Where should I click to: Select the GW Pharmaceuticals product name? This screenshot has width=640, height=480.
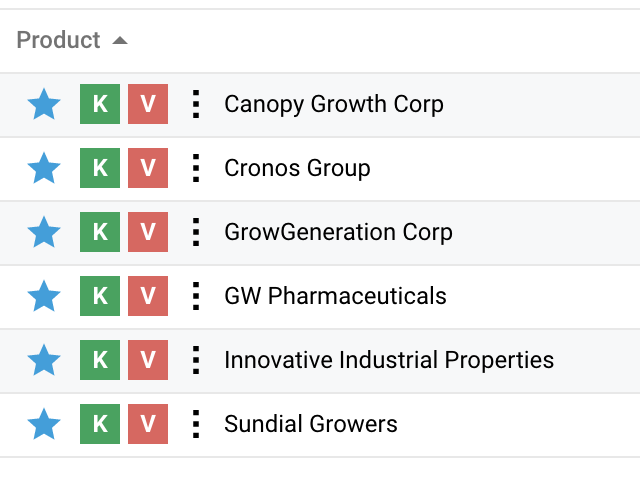tap(335, 296)
